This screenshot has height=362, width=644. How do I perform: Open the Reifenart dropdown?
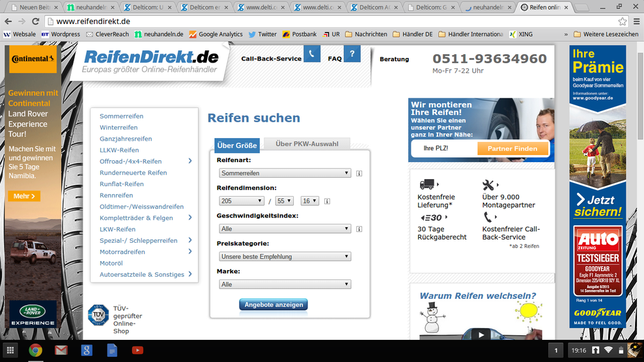[x=285, y=173]
